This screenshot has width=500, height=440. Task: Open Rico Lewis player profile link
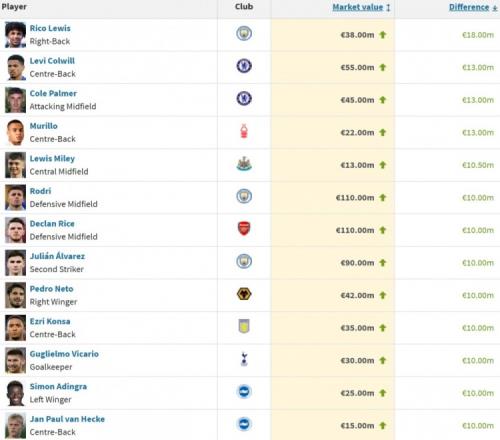pyautogui.click(x=50, y=28)
